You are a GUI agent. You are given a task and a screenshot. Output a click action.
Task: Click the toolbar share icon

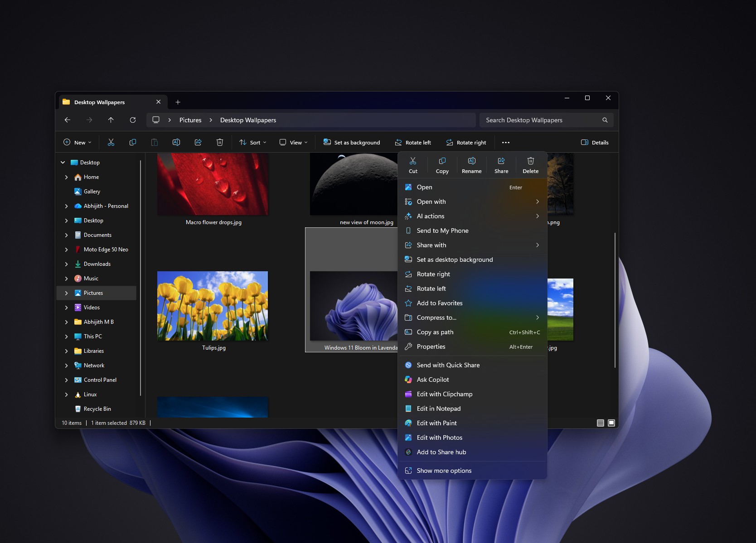pyautogui.click(x=198, y=142)
